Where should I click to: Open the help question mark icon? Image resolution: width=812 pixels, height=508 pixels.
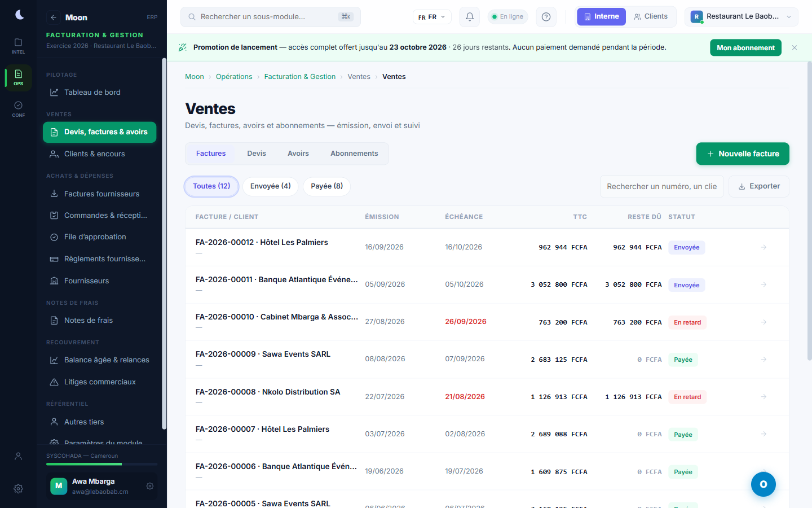pyautogui.click(x=546, y=17)
